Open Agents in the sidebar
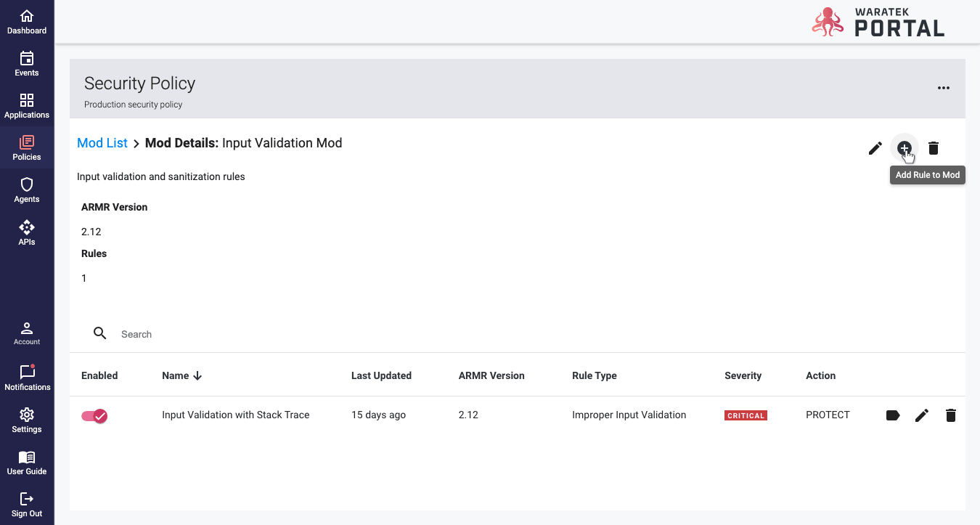The image size is (980, 525). point(27,190)
